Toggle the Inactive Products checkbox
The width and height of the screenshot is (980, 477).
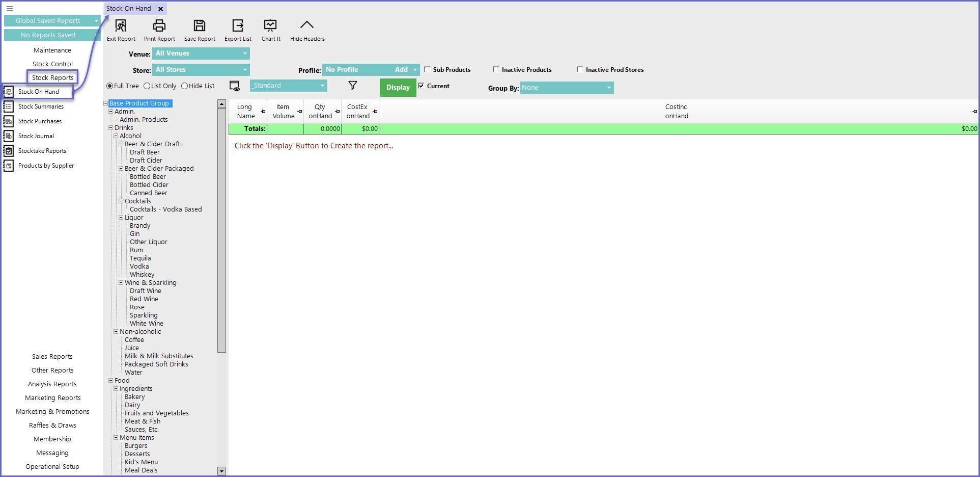tap(496, 69)
